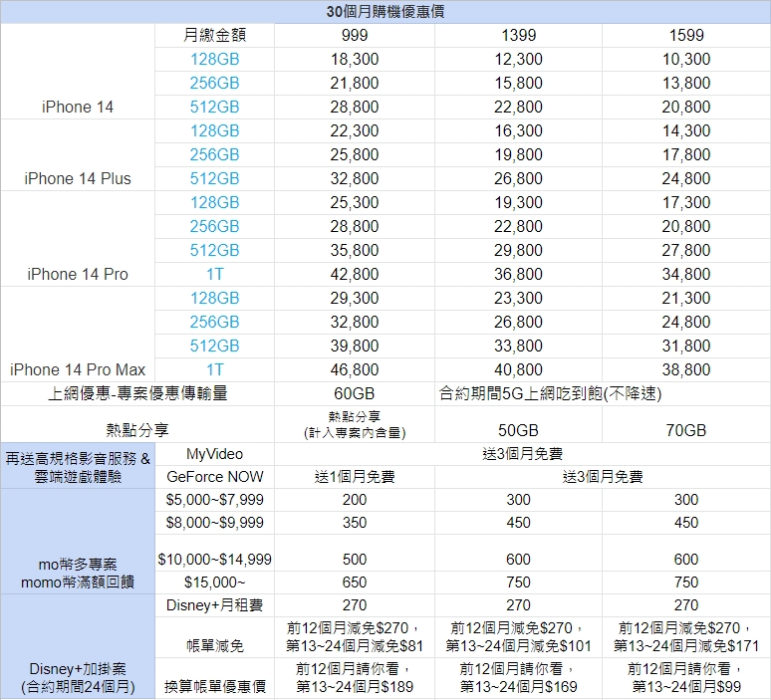The width and height of the screenshot is (771, 700).
Task: Click the 25,300 price cell
Action: (354, 202)
